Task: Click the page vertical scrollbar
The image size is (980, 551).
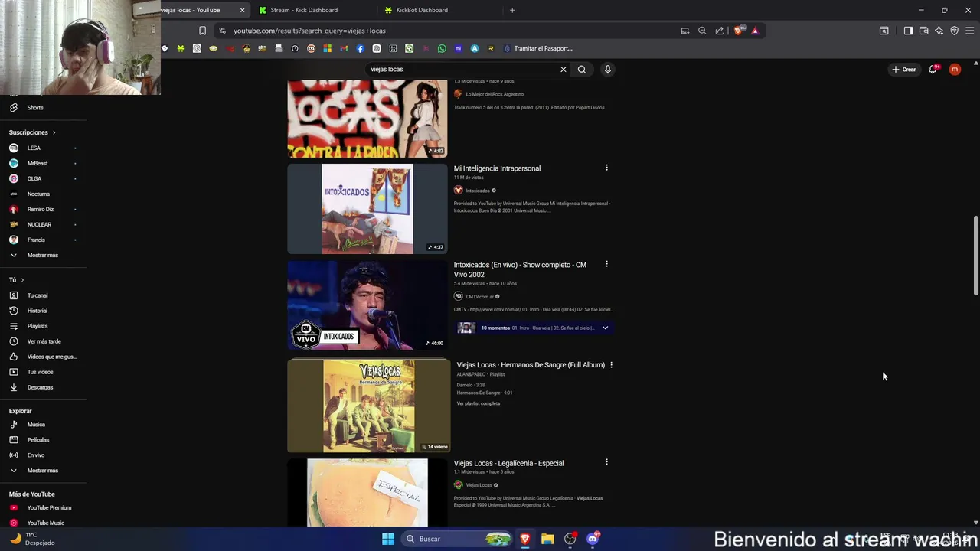Action: tap(975, 255)
